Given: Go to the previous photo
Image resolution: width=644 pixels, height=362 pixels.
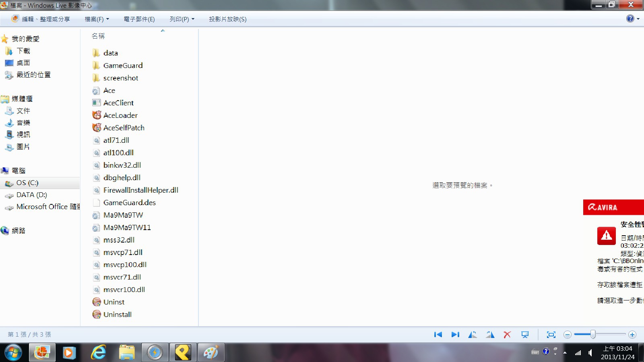Looking at the screenshot, I should 438,335.
